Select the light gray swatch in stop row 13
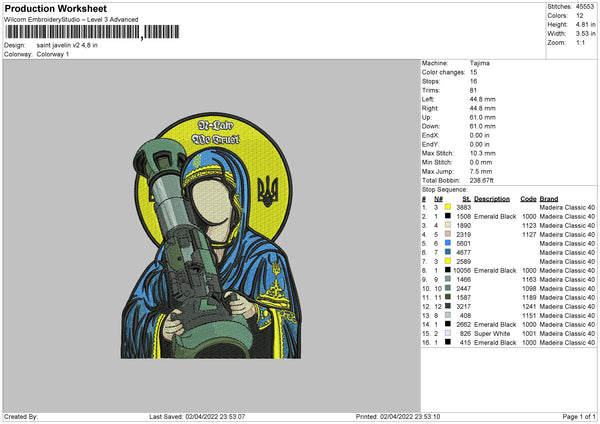The width and height of the screenshot is (600, 424). (x=448, y=315)
